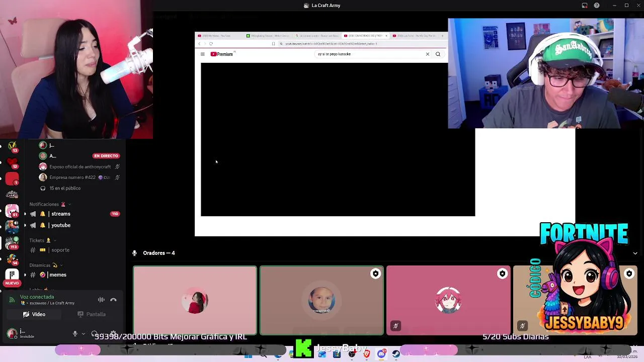Click the disconnect call icon
The image size is (644, 362).
[113, 300]
